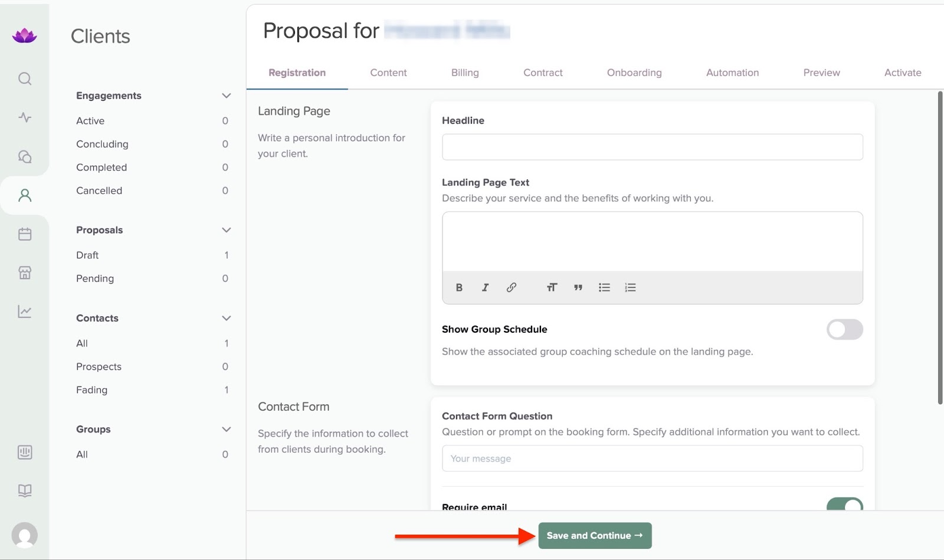Select the clients person icon
The height and width of the screenshot is (560, 944).
pos(25,195)
